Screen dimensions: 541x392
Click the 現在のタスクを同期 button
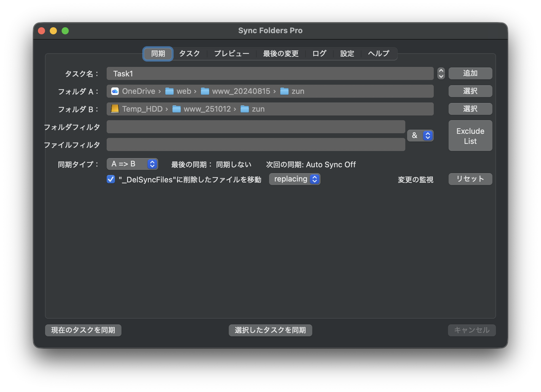(83, 330)
